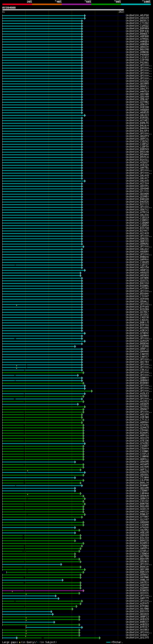This screenshot has width=153, height=644.
Task: Click the UniRef100_A4K519 name
Action: (137, 91)
